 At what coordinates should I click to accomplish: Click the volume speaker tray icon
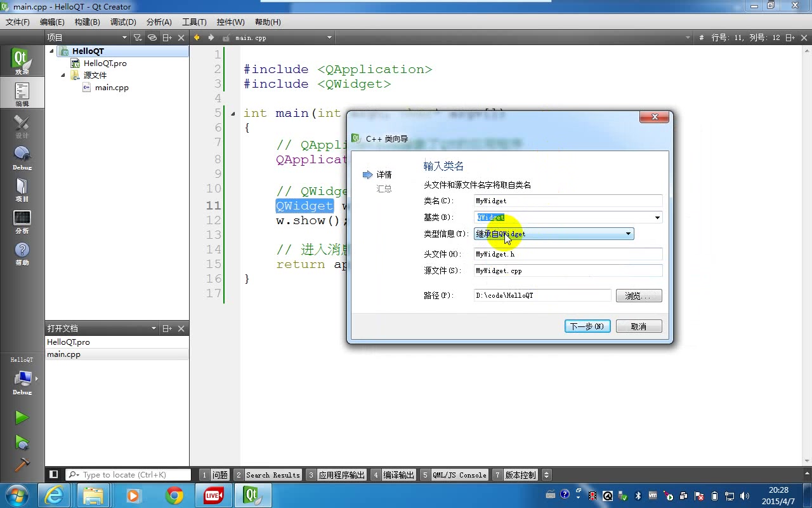point(745,496)
